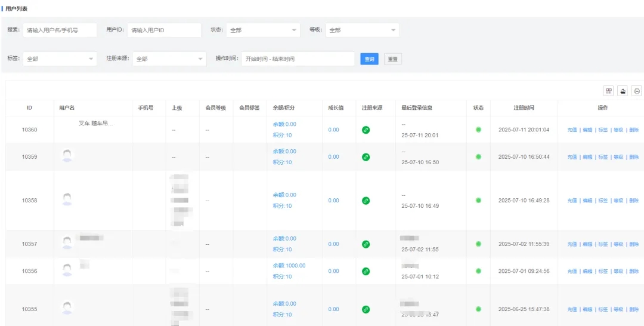Image resolution: width=644 pixels, height=326 pixels.
Task: Expand the 标签 dropdown filter
Action: pyautogui.click(x=59, y=59)
